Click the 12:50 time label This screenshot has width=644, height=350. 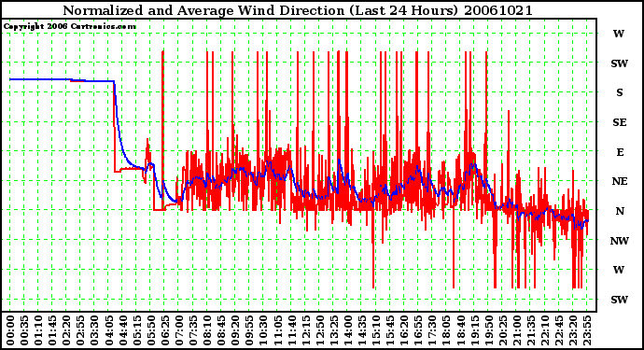pyautogui.click(x=319, y=330)
